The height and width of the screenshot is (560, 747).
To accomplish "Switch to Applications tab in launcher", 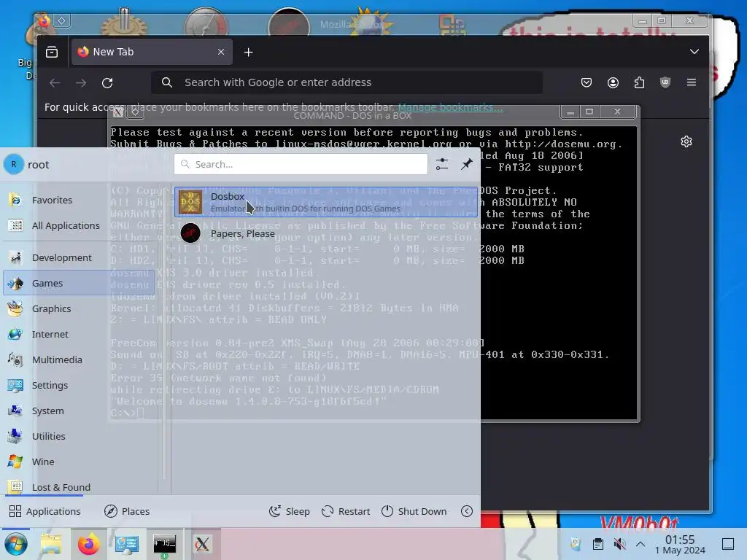I will tap(44, 511).
